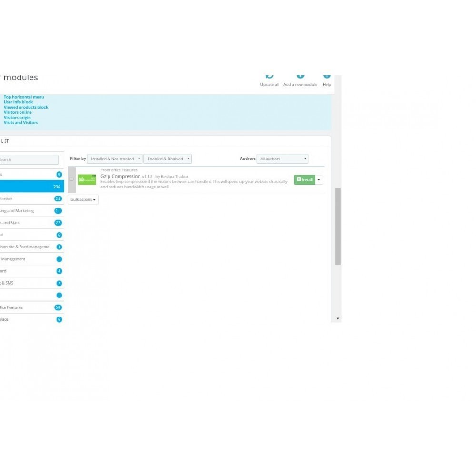Click the badge showing 58 modules
Image resolution: width=476 pixels, height=476 pixels.
point(58,307)
